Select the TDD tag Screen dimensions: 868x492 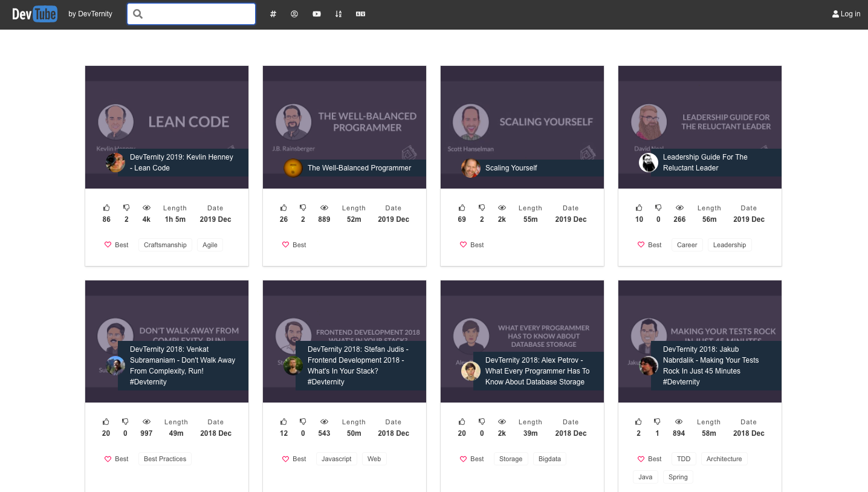(684, 459)
